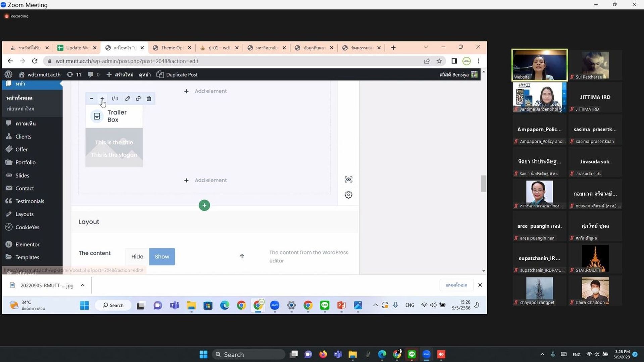Viewport: 644px width, 362px height.
Task: Open Portfolio menu in WordPress sidebar
Action: click(x=25, y=162)
